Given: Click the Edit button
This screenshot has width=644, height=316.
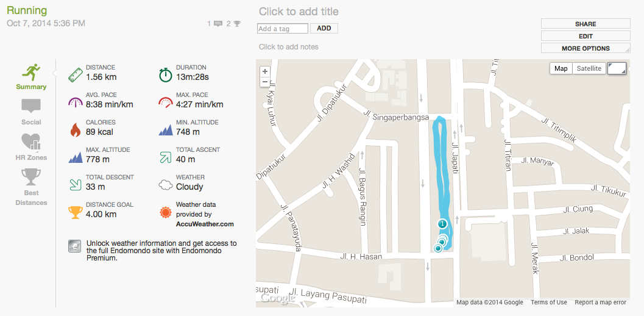Looking at the screenshot, I should [x=586, y=36].
